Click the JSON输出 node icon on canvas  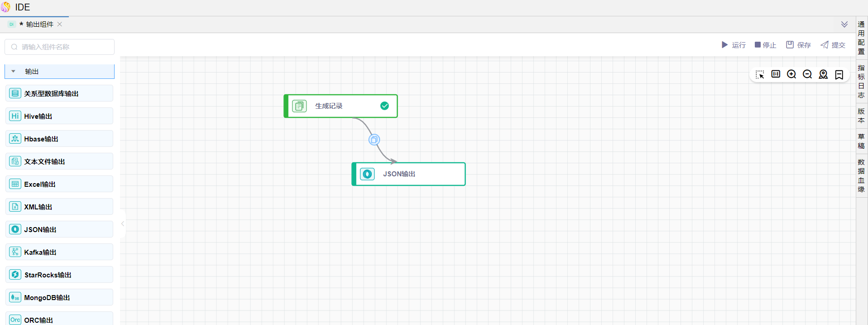[x=367, y=174]
